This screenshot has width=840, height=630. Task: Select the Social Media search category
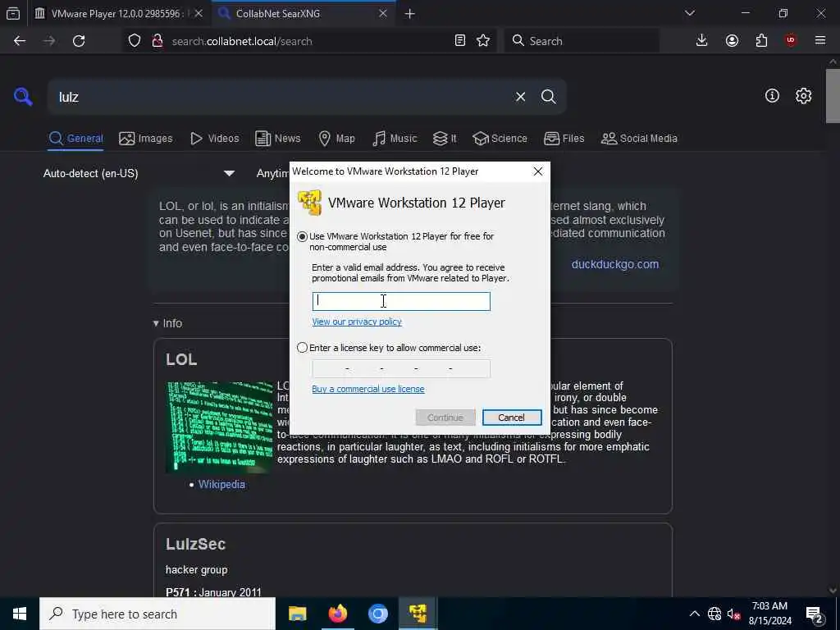(x=639, y=138)
